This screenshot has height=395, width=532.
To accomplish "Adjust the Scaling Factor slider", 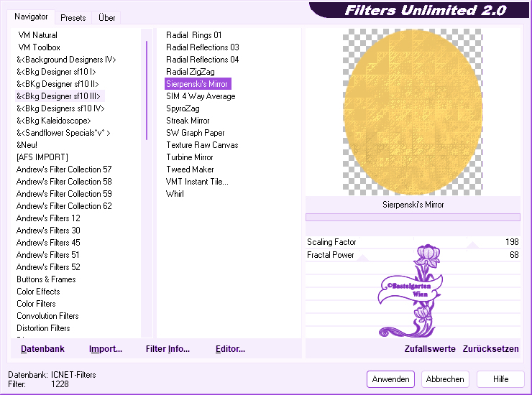I will click(x=472, y=243).
